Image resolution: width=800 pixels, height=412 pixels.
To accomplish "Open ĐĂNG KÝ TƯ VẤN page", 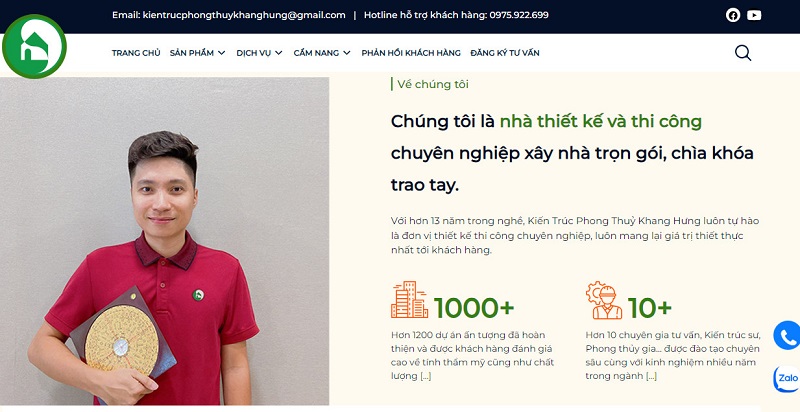I will click(505, 53).
